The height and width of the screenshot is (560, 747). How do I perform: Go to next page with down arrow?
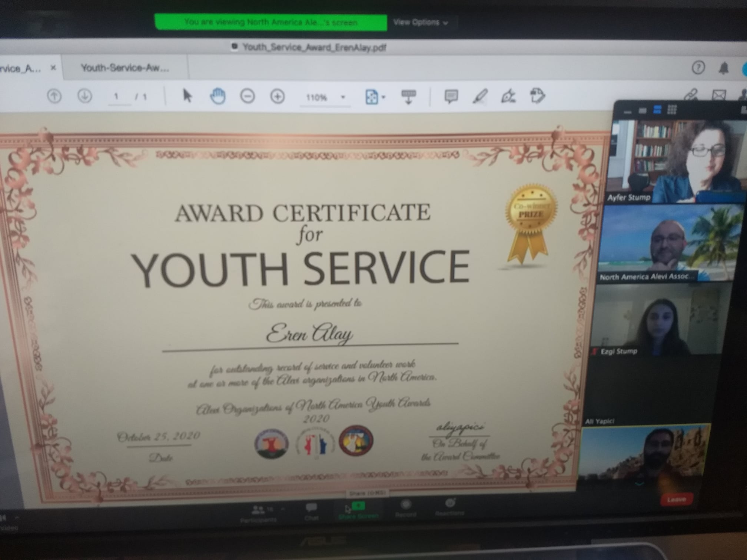pyautogui.click(x=85, y=96)
